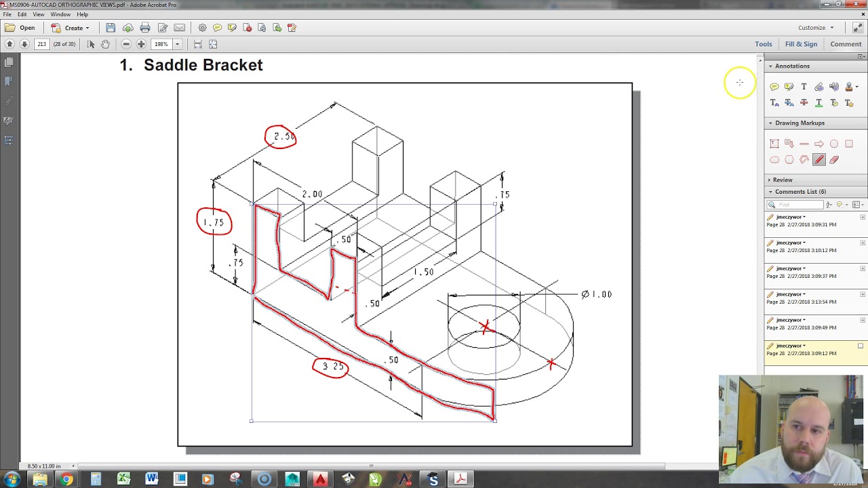Toggle the Hand pan tool

point(105,44)
